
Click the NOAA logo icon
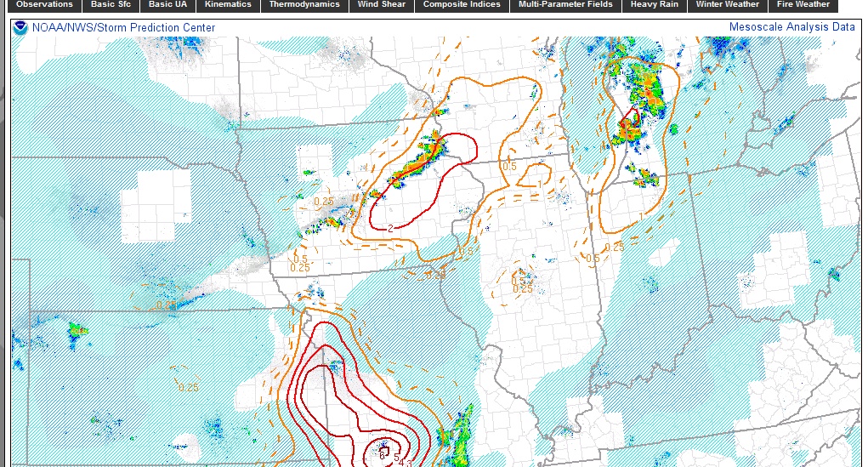coord(20,28)
